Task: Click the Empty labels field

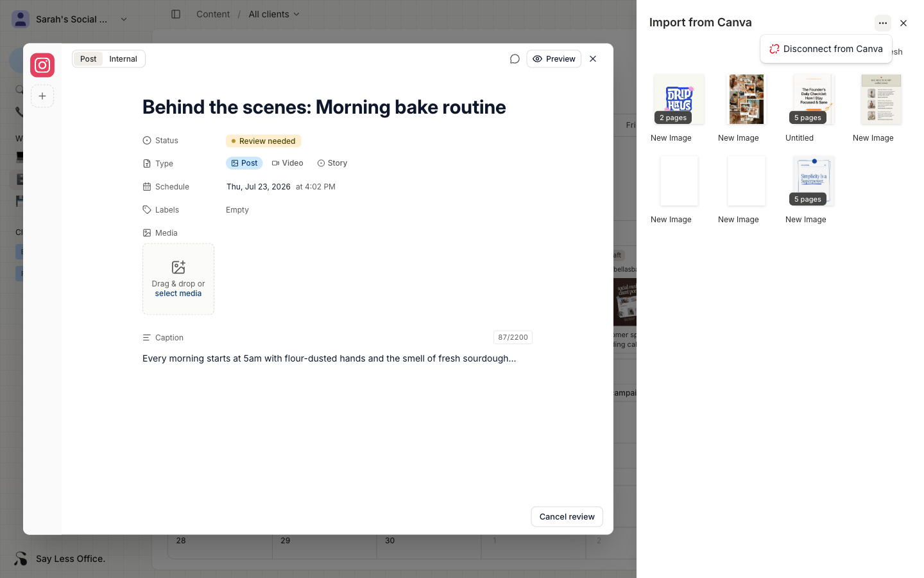Action: (x=237, y=210)
